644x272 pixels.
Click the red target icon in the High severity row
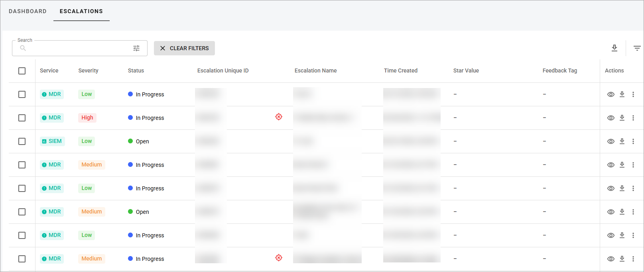pyautogui.click(x=279, y=117)
